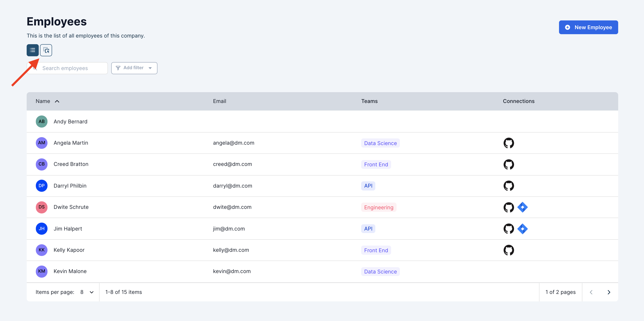Screen dimensions: 644x321
Task: Click Kevin Malone's Data Science team tag
Action: coord(380,272)
